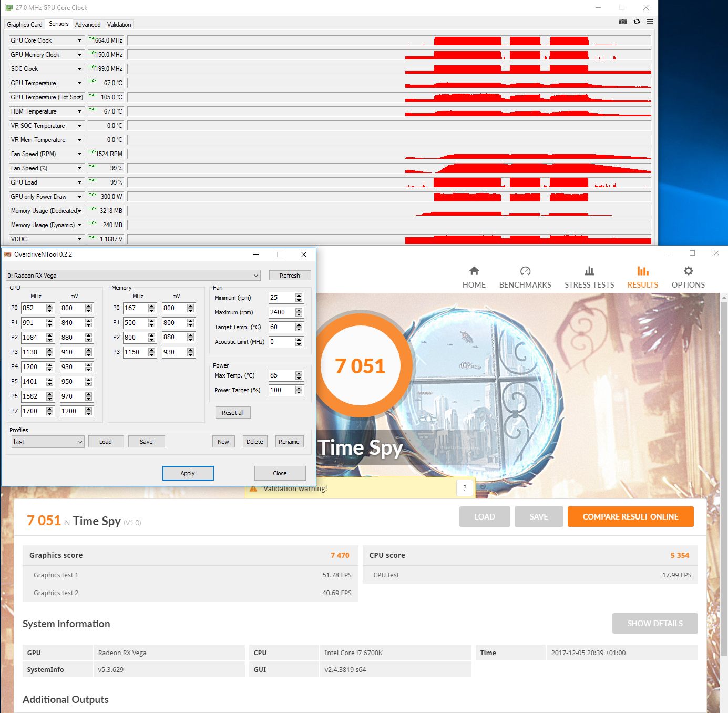The image size is (728, 713).
Task: Create a New profile
Action: (x=223, y=442)
